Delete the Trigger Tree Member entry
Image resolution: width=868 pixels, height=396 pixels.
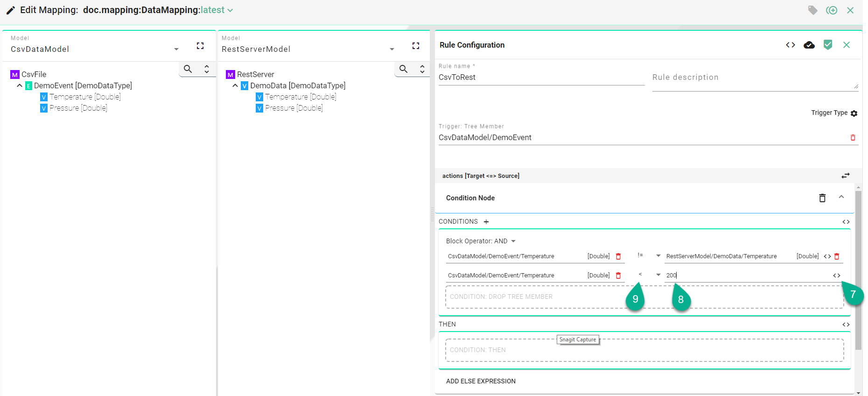(x=853, y=138)
